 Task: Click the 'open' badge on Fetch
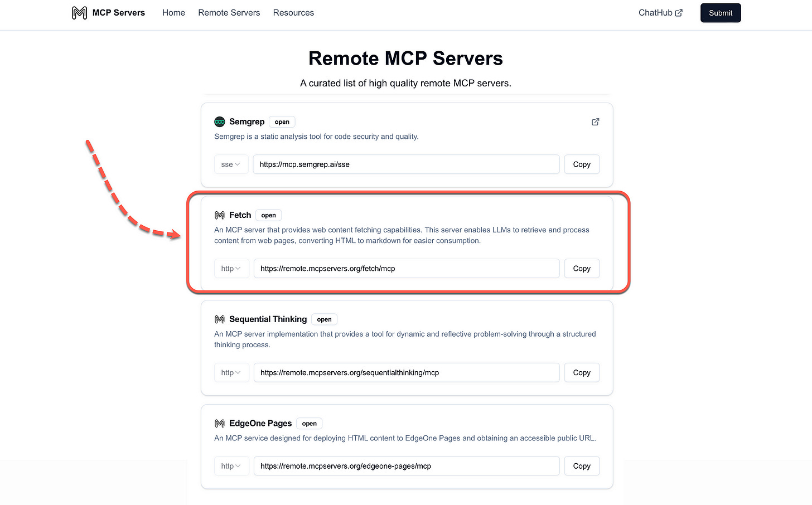tap(268, 215)
